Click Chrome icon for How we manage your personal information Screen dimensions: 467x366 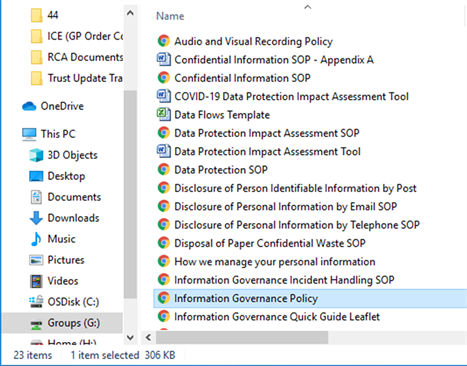(164, 261)
